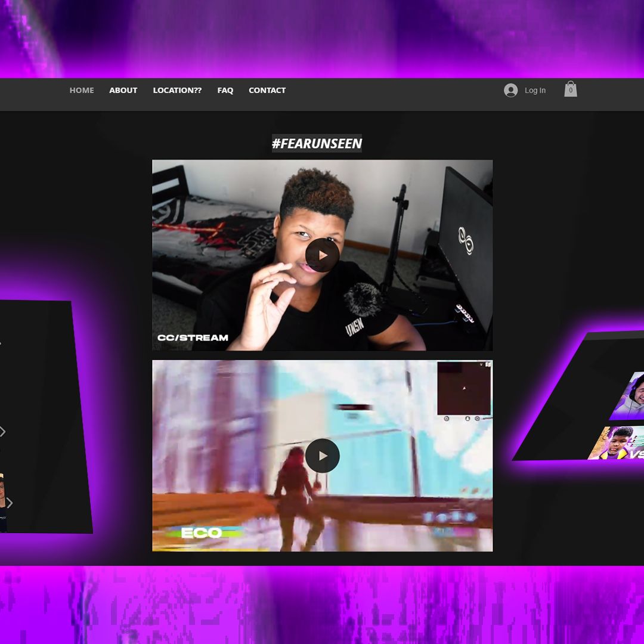Play the CC/STREAM video
The height and width of the screenshot is (644, 644).
pyautogui.click(x=322, y=255)
